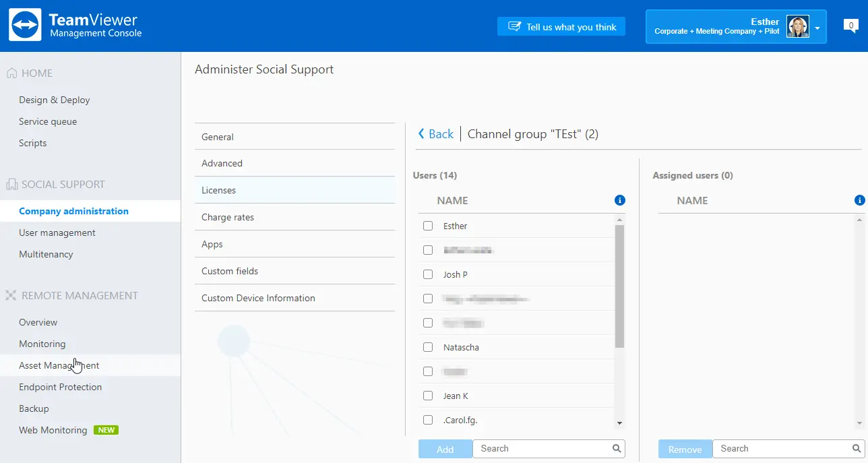Switch to the Licenses tab
The height and width of the screenshot is (463, 868).
click(x=294, y=190)
